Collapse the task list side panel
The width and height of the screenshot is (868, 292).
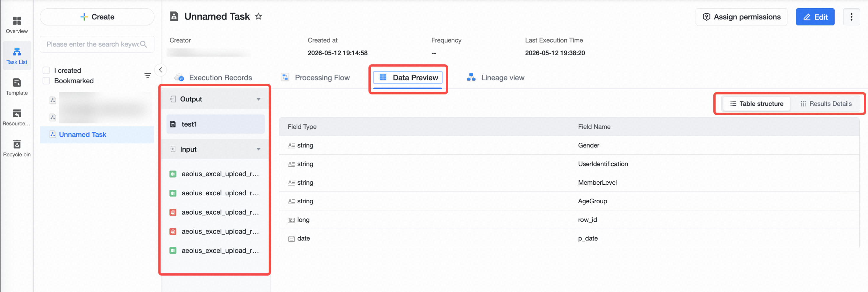tap(161, 70)
